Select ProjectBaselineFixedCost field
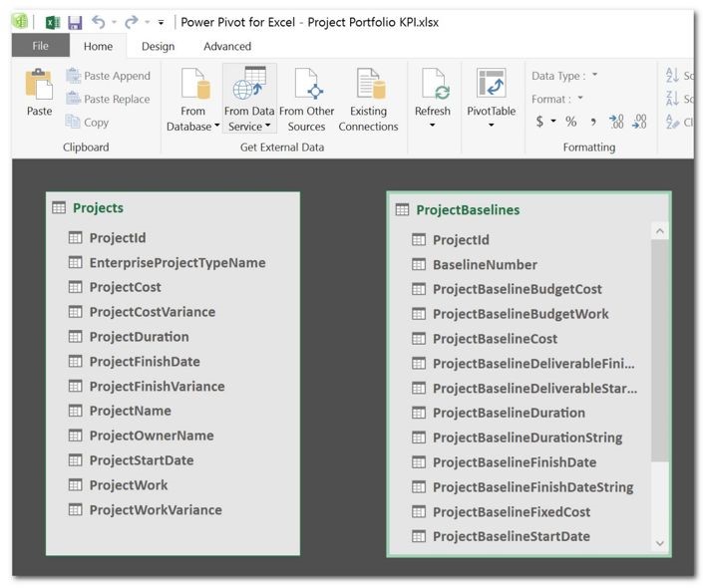The height and width of the screenshot is (588, 703). pyautogui.click(x=512, y=512)
